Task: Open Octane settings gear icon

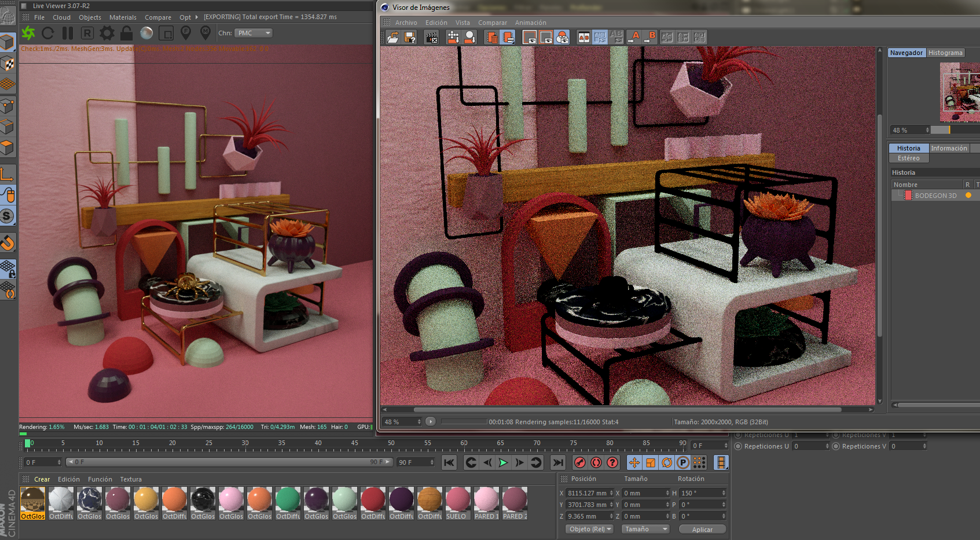Action: [x=107, y=33]
